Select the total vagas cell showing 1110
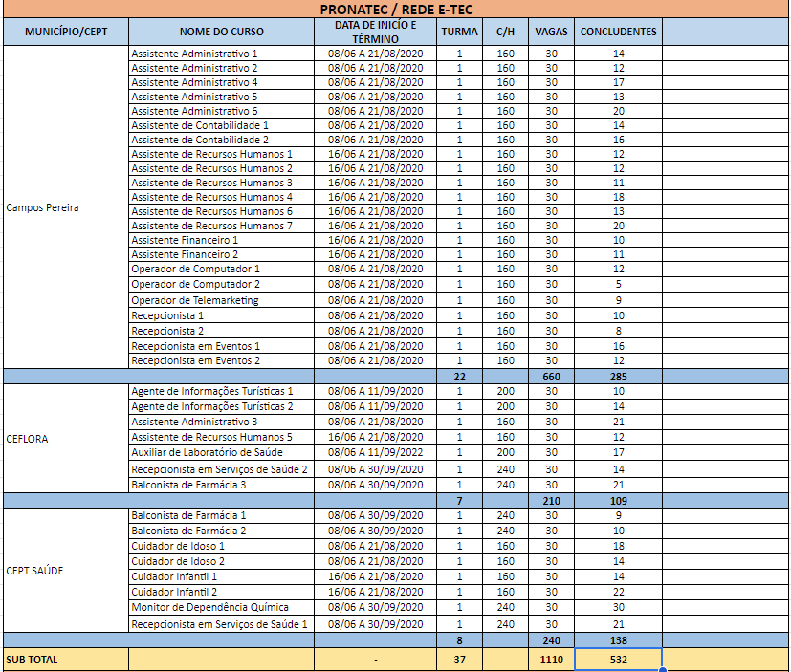Screen dimensions: 791x672 [x=551, y=660]
